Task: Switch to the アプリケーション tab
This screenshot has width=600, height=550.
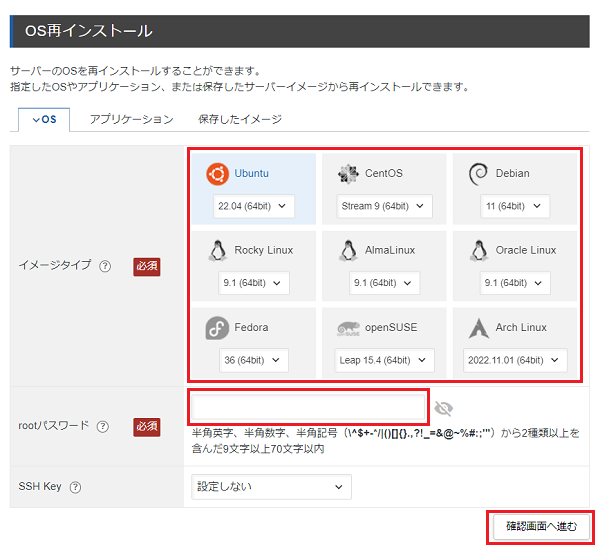Action: point(132,120)
